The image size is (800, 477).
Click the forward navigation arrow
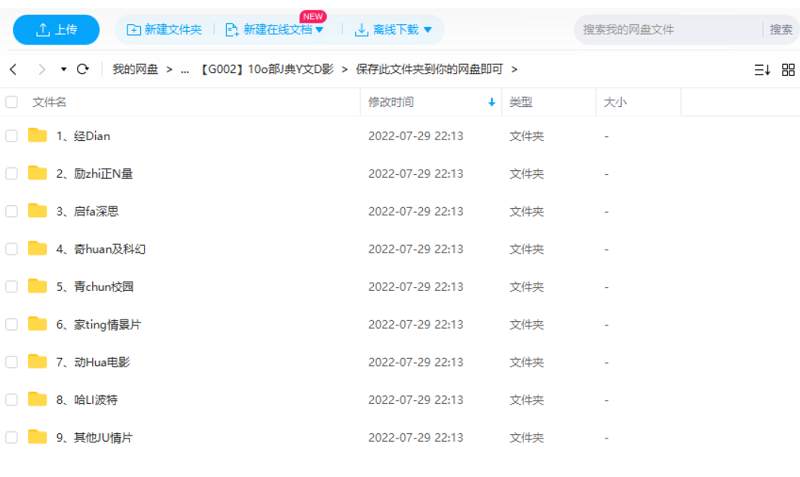tap(41, 69)
